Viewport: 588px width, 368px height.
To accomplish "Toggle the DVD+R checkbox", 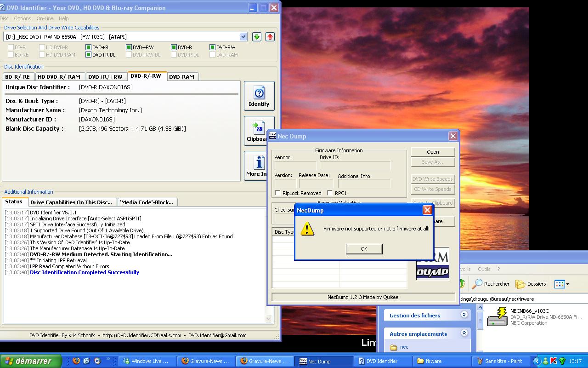I will pos(88,47).
